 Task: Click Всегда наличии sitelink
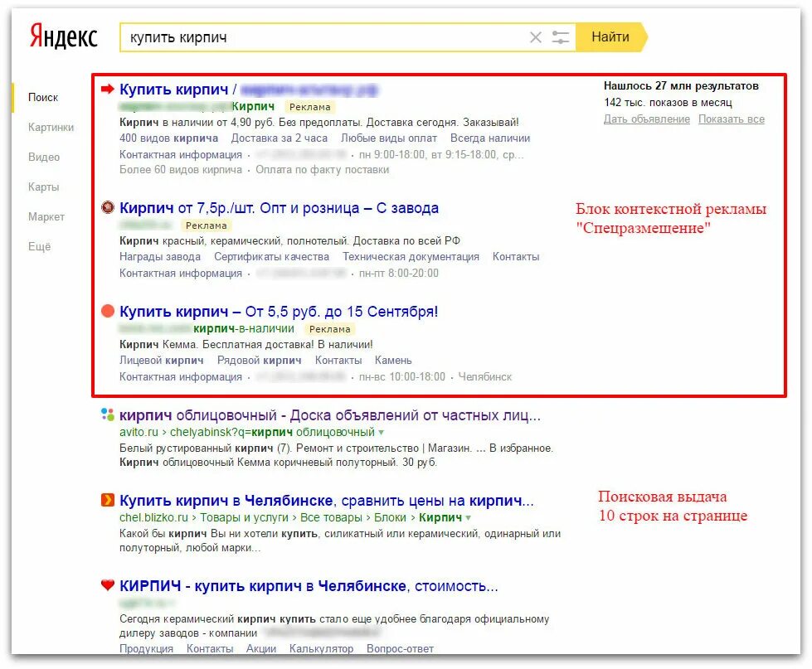[x=490, y=138]
